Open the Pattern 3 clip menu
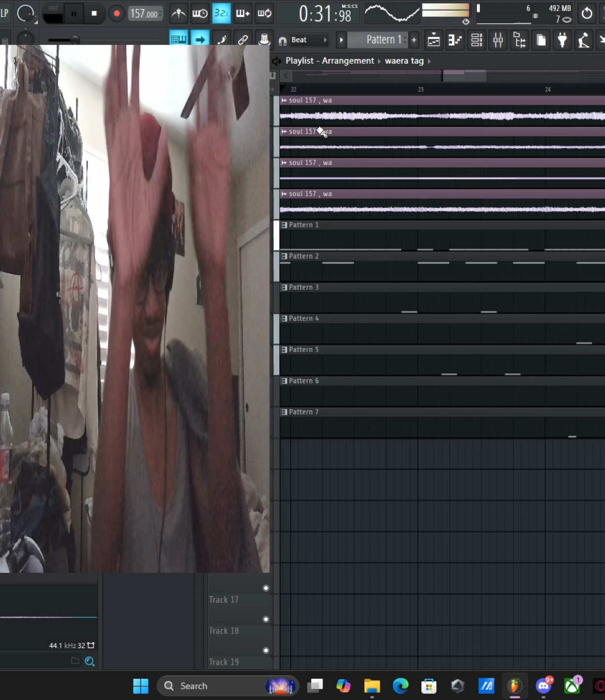This screenshot has width=605, height=700. point(284,288)
